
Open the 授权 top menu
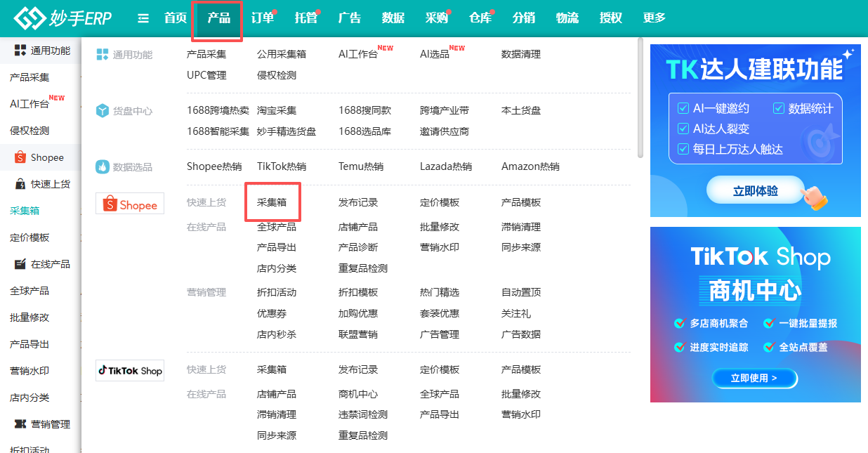[611, 18]
